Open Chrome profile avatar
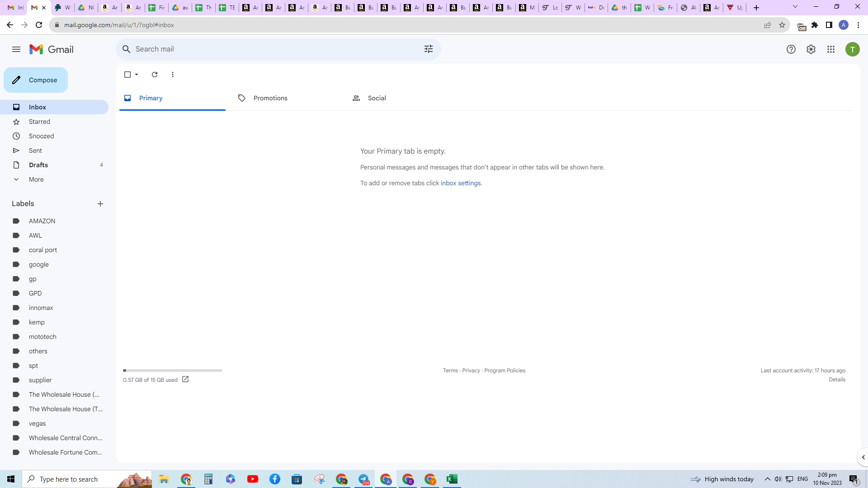The image size is (868, 488). click(x=844, y=25)
